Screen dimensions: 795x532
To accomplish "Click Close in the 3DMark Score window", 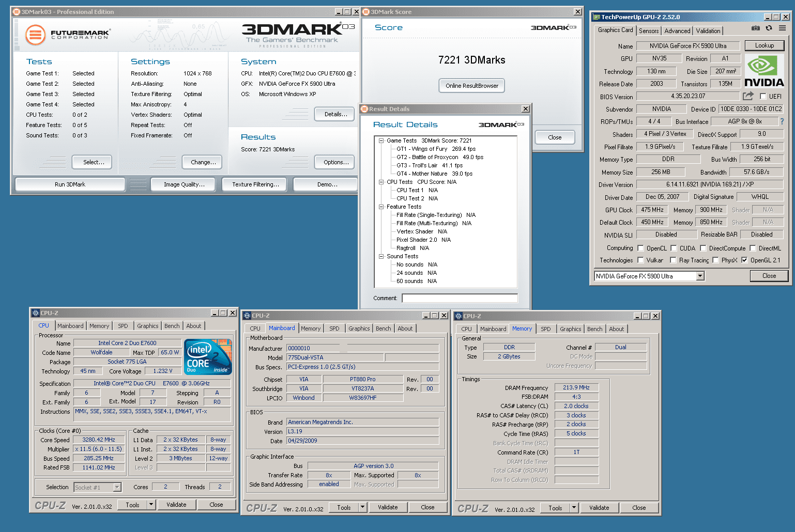I will (x=555, y=137).
